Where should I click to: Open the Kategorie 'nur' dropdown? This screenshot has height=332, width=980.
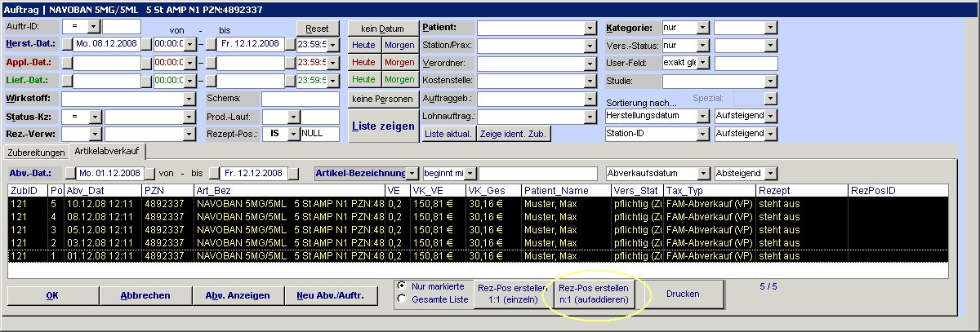(x=703, y=28)
